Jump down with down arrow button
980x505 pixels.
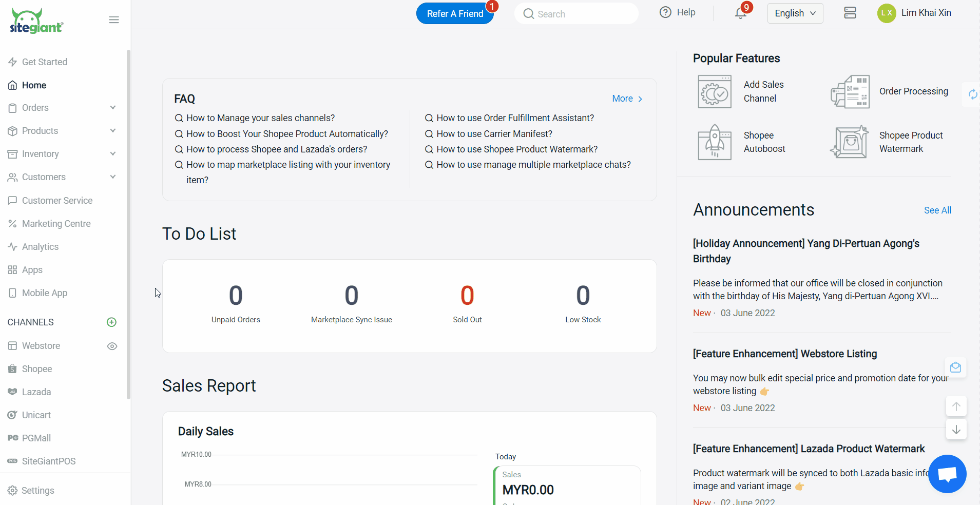coord(956,430)
